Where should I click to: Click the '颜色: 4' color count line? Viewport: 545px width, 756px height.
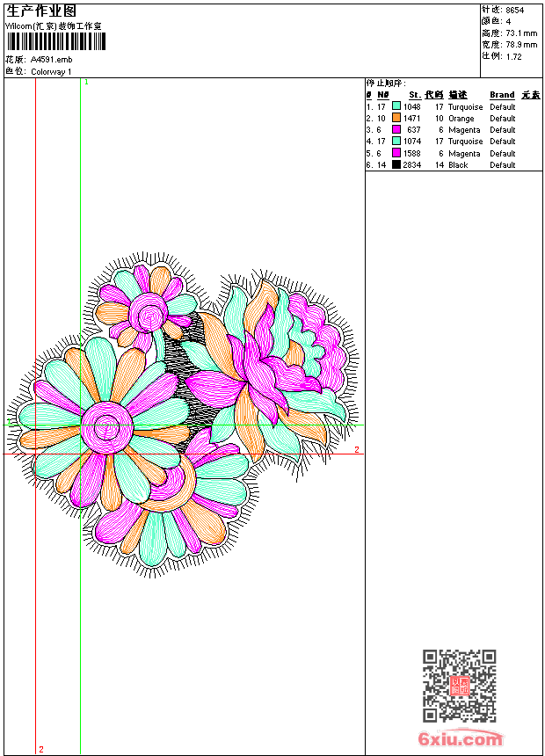[497, 22]
